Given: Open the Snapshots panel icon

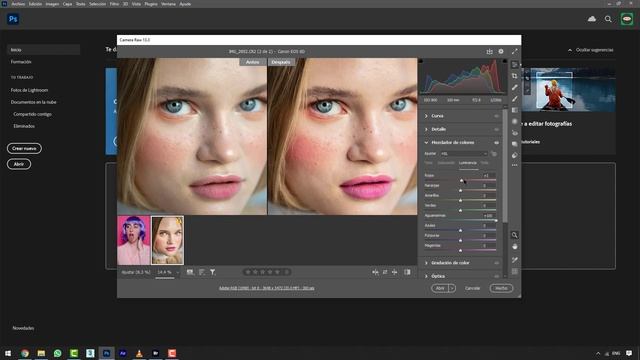Looking at the screenshot, I should click(x=515, y=144).
